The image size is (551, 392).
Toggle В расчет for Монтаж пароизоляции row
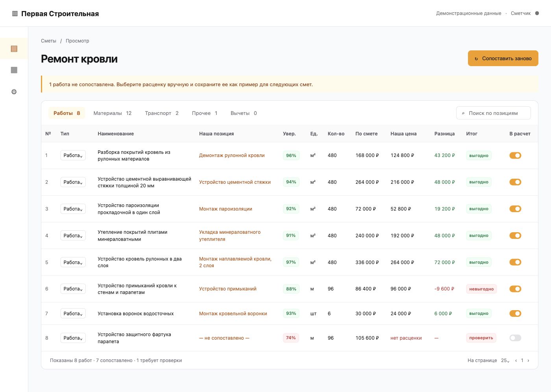pyautogui.click(x=515, y=209)
